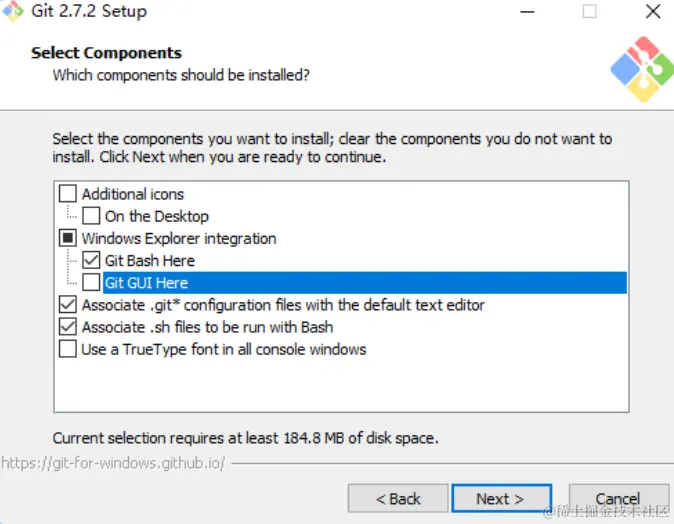Select the Git GUI Here tree item
This screenshot has width=674, height=524.
pyautogui.click(x=146, y=283)
